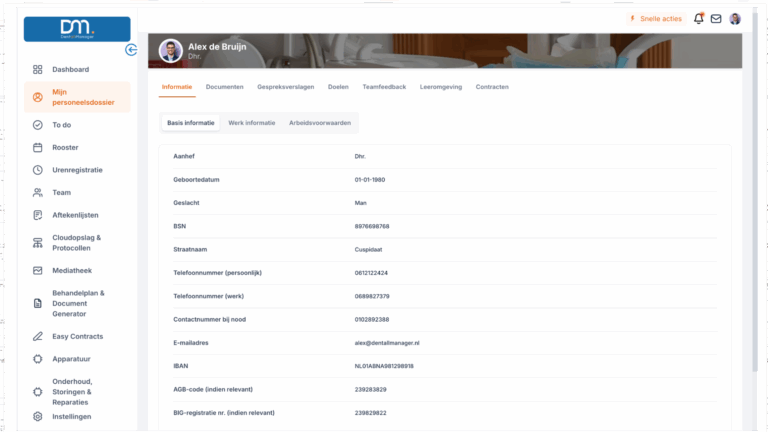Switch to the Documenten tab
The image size is (768, 432).
(x=224, y=87)
